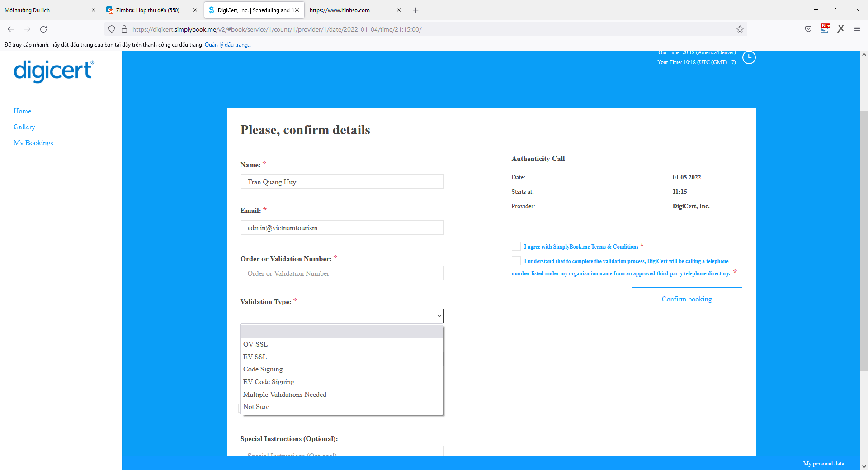Screen dimensions: 868x470
Task: Open the Pocket save icon in toolbar
Action: click(x=808, y=29)
